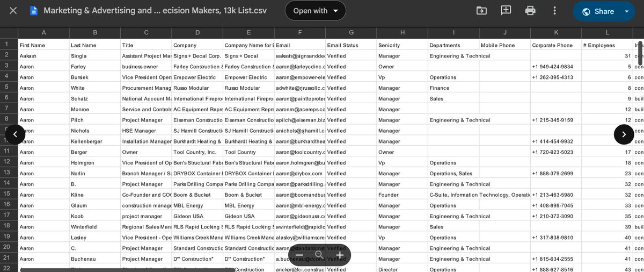This screenshot has height=272, width=644.
Task: Click the "Last Name" header cell
Action: pos(95,45)
